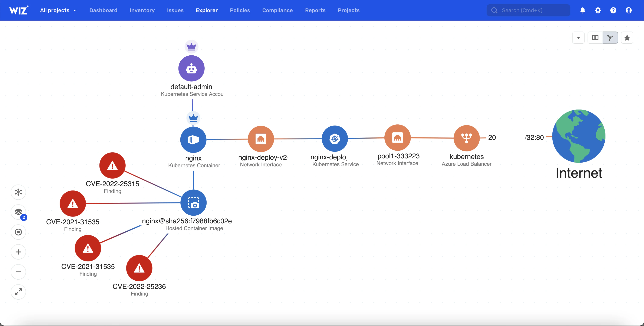Open the Reports menu item

coord(315,10)
